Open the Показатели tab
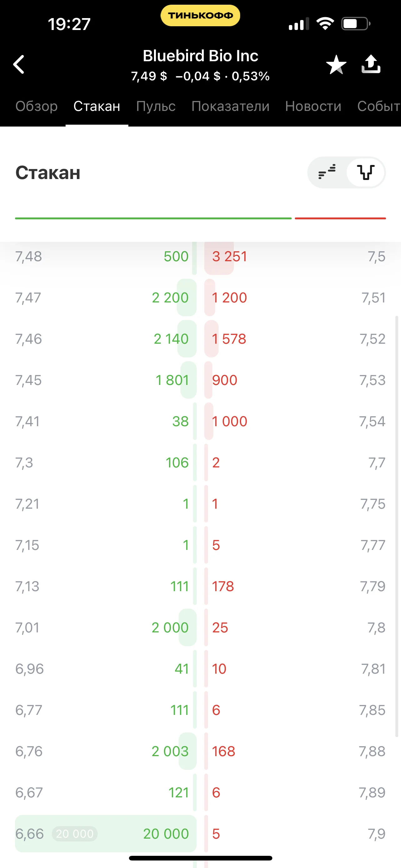The image size is (401, 868). tap(230, 106)
